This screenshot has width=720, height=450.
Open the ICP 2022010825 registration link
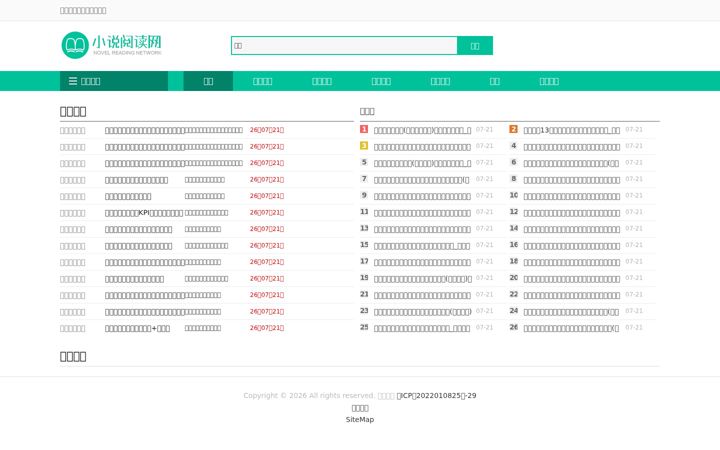coord(436,395)
